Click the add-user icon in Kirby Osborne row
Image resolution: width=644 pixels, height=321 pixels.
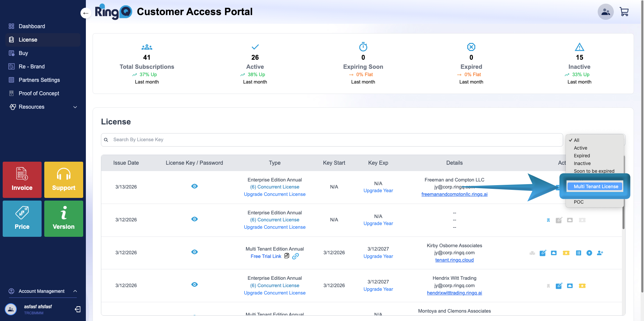[600, 253]
